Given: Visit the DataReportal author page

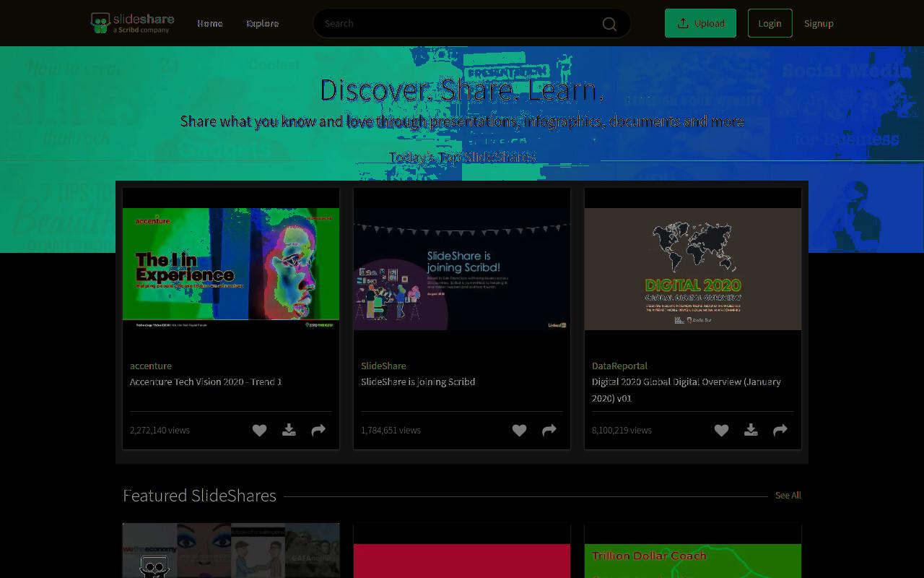Looking at the screenshot, I should point(619,366).
